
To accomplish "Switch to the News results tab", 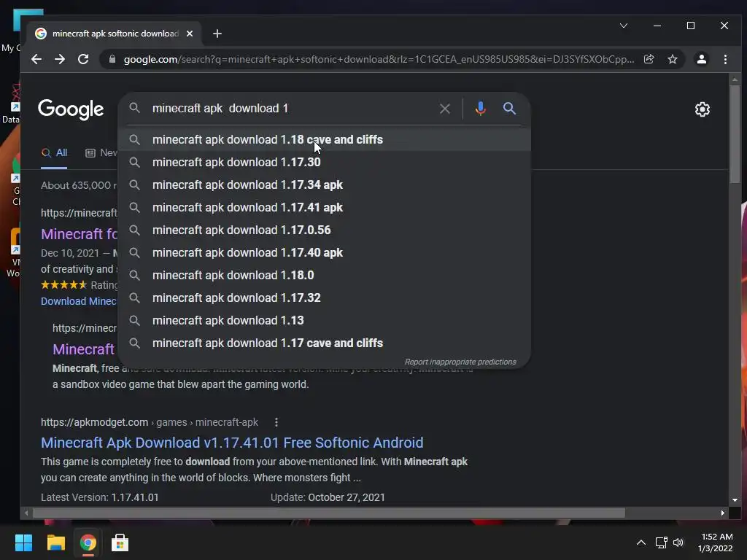I will click(101, 153).
